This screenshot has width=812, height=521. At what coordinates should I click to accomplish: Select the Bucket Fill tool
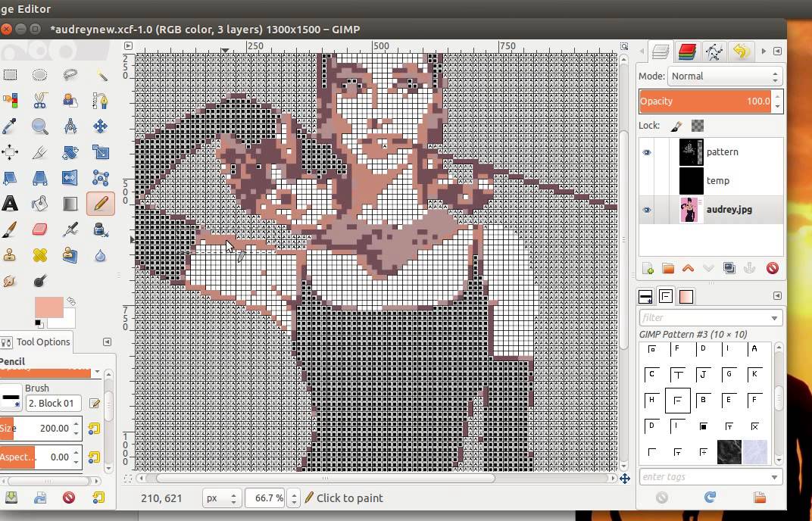click(x=40, y=204)
